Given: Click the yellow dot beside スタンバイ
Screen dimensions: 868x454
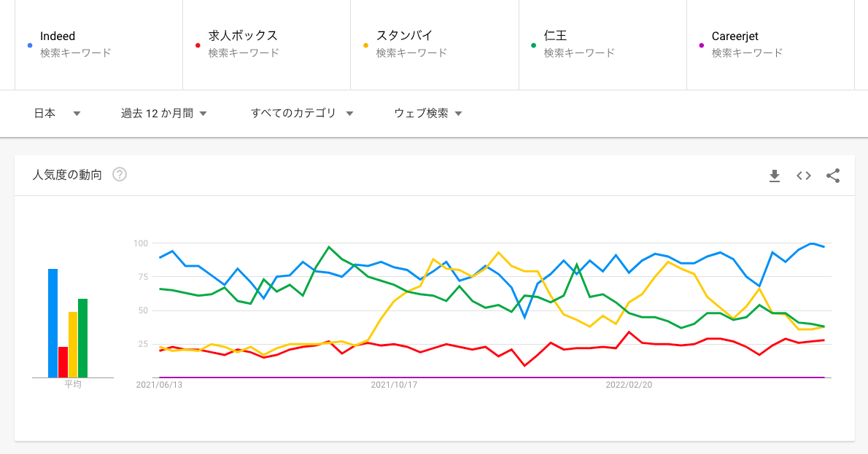Looking at the screenshot, I should click(x=365, y=45).
